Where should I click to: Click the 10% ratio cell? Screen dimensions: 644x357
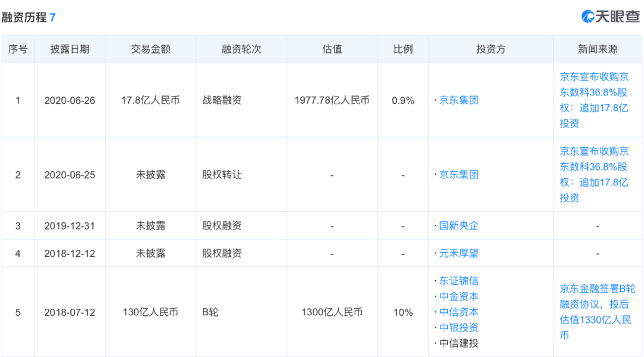pyautogui.click(x=403, y=313)
